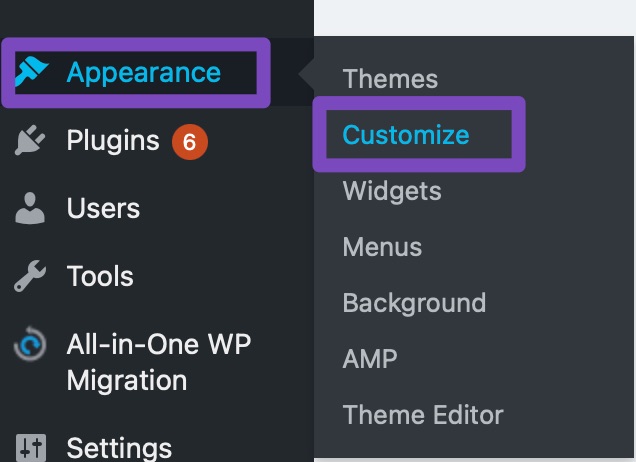Select Themes in the Appearance submenu
Image resolution: width=636 pixels, height=462 pixels.
[x=390, y=79]
